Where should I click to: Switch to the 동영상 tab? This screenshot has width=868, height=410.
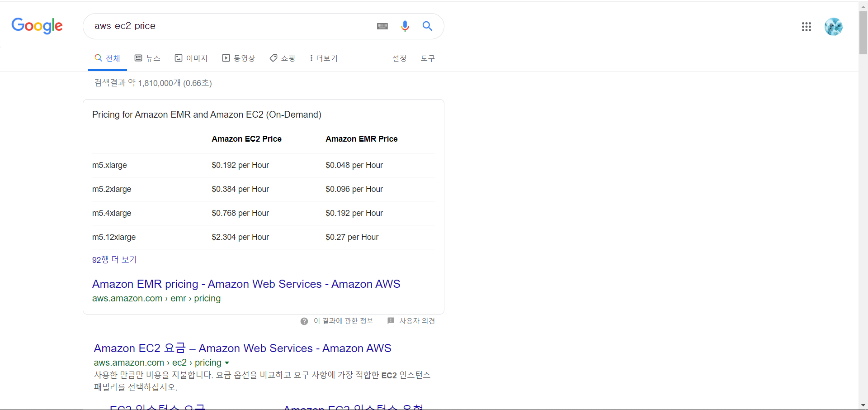point(239,58)
